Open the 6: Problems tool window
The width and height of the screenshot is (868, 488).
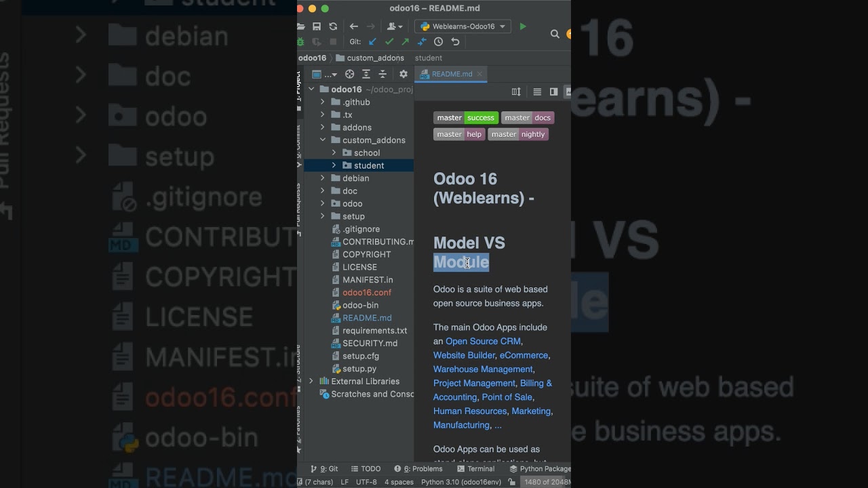[418, 468]
